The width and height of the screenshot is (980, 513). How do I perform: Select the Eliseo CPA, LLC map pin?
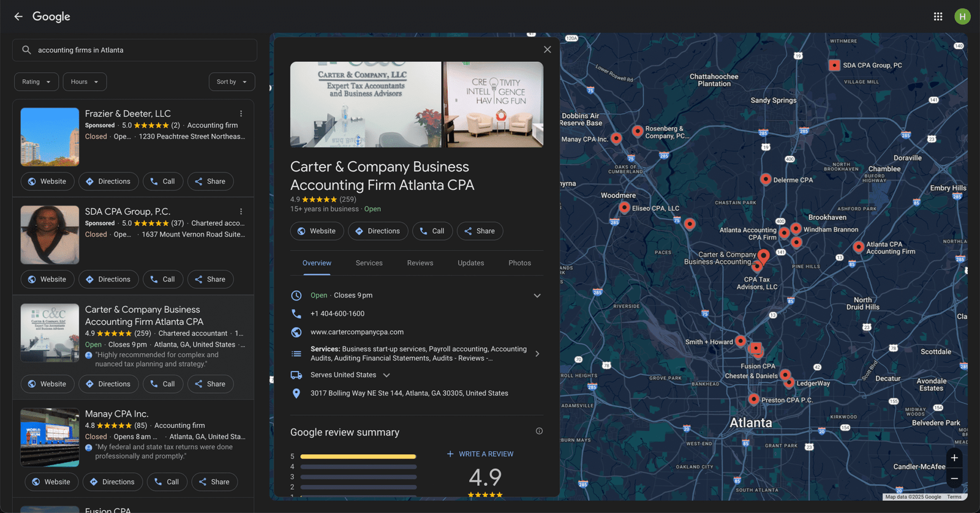(624, 208)
